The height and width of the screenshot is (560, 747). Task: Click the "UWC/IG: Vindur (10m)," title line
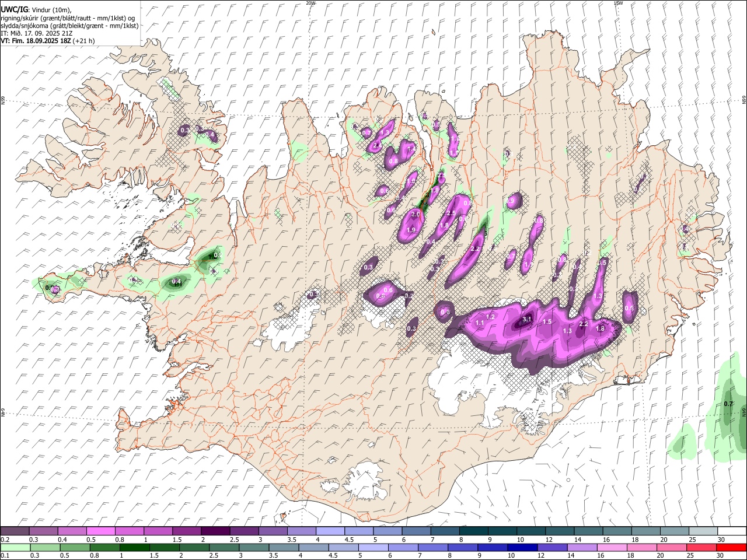[36, 9]
